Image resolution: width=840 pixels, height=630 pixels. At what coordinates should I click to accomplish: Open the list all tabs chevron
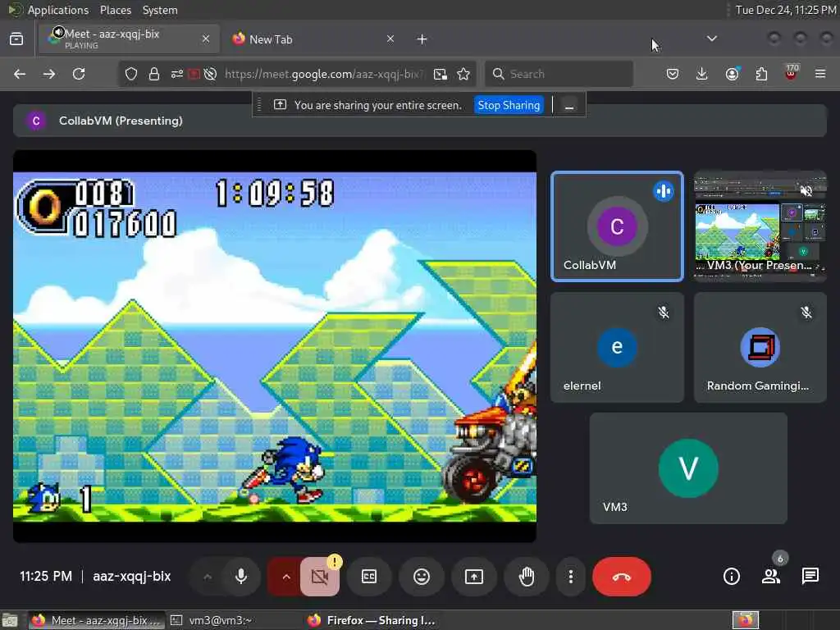click(712, 39)
